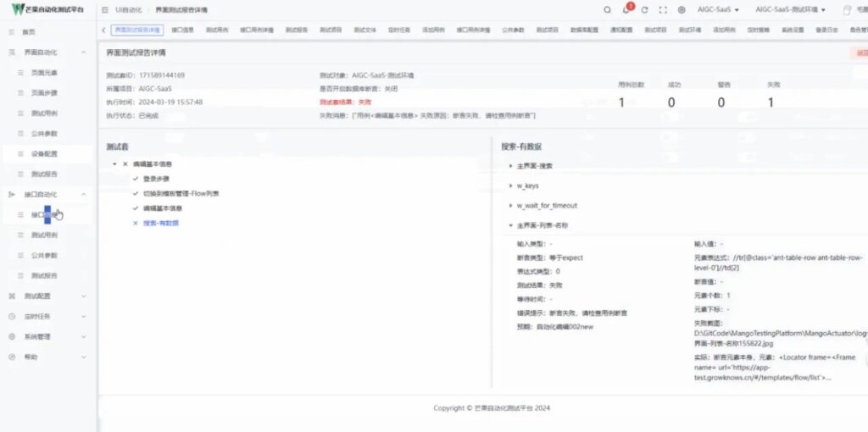
Task: Open the settings gear icon in header
Action: (682, 10)
